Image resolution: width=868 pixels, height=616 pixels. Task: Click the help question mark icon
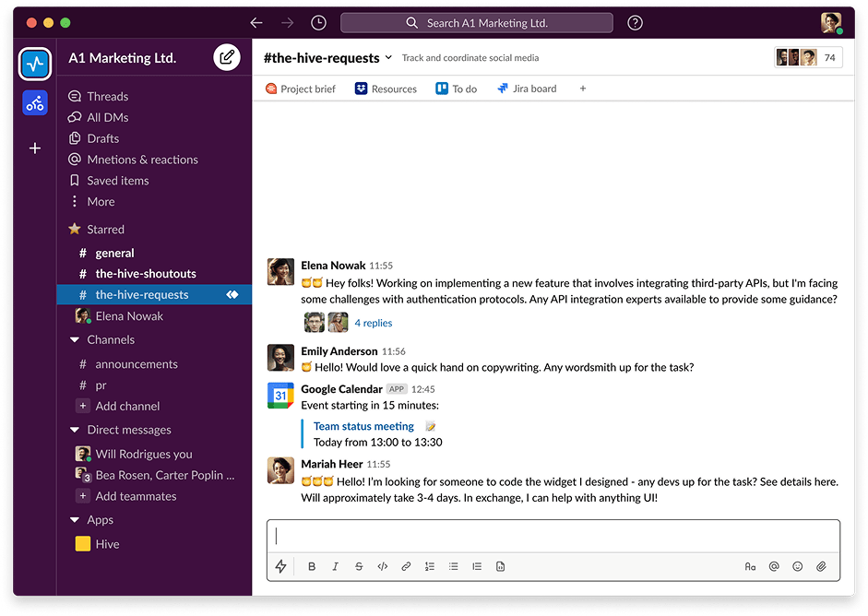point(635,23)
